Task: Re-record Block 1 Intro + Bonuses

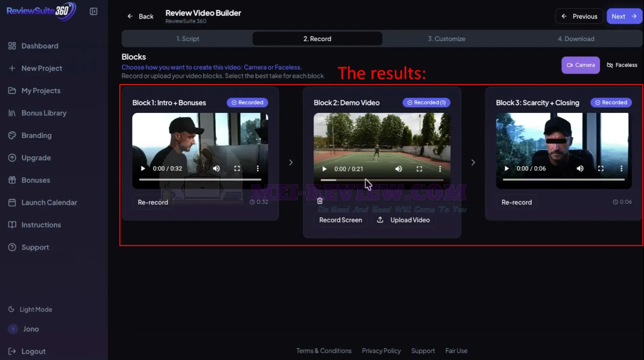Action: 153,202
